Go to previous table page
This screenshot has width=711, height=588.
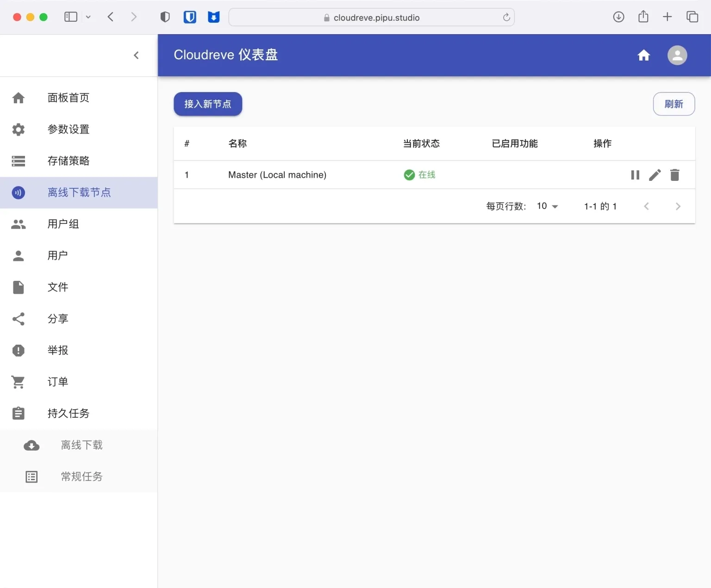coord(647,206)
